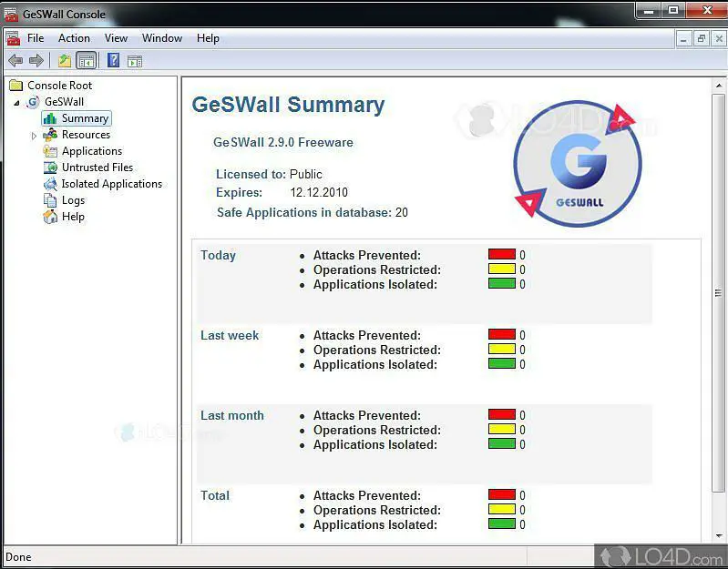Click yellow swatch for Today Operations Restricted
Screen dimensions: 728x569
point(502,269)
